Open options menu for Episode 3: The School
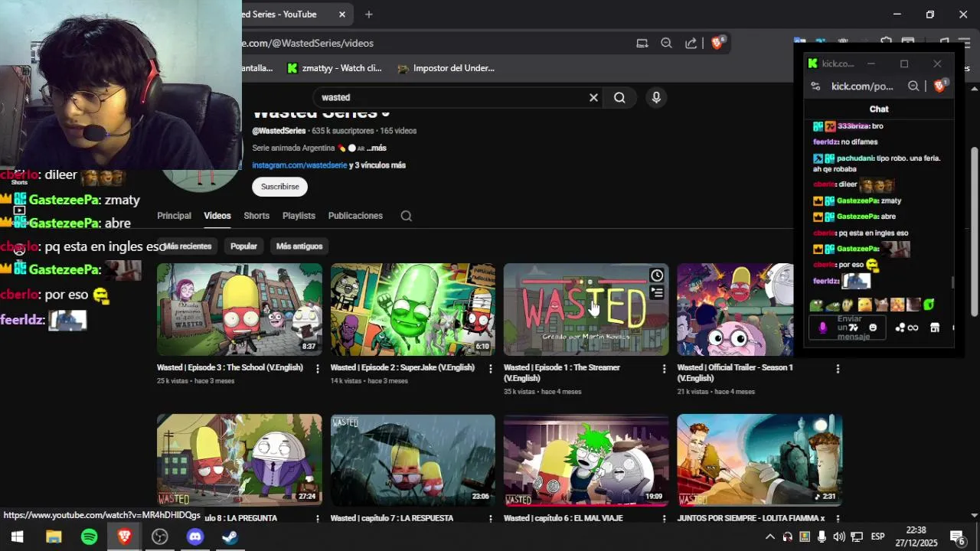 tap(318, 369)
